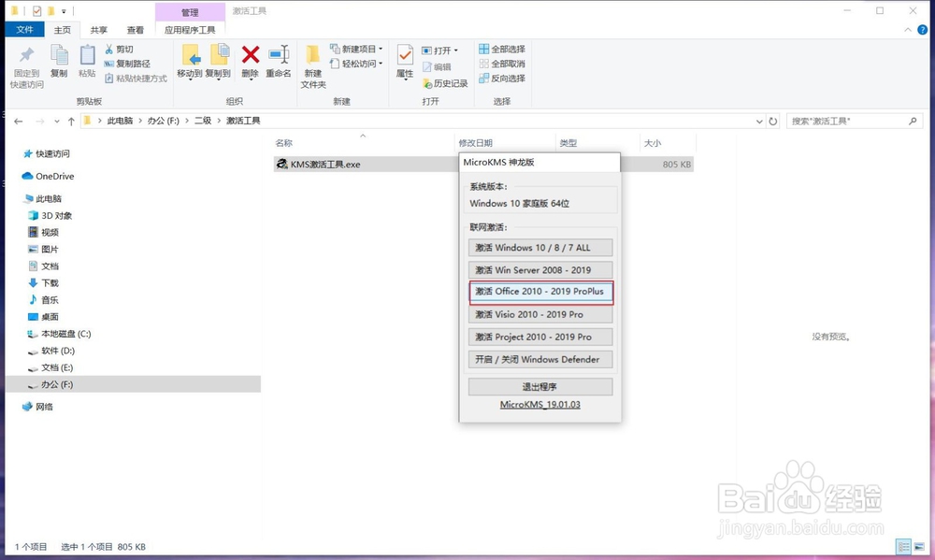Select the 删除 (Delete) icon
Viewport: 935px width, 560px height.
click(250, 58)
